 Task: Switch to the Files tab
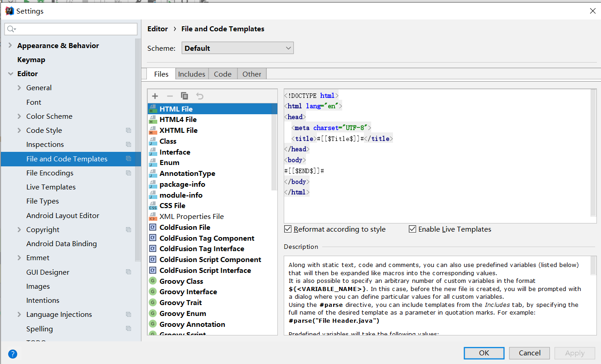[161, 74]
